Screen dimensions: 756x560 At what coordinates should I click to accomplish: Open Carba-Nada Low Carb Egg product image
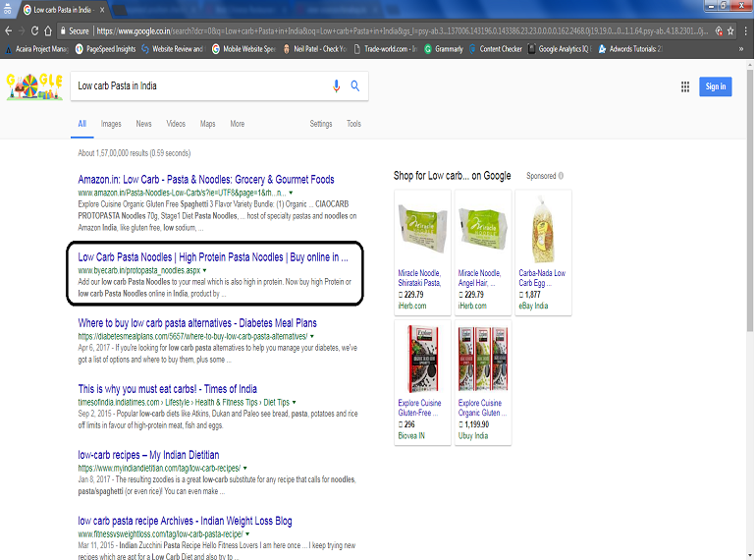[543, 229]
